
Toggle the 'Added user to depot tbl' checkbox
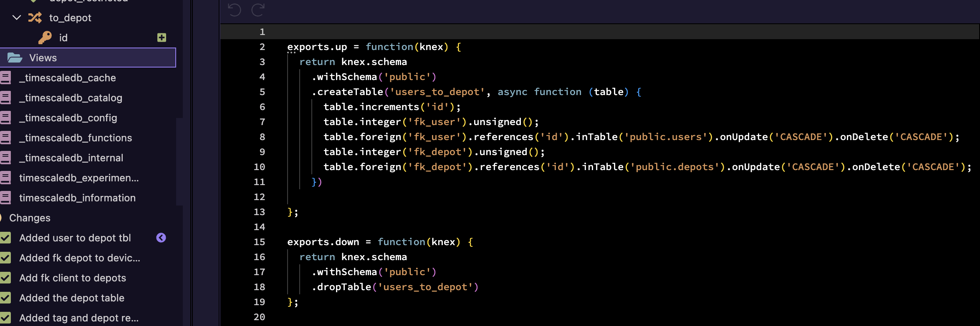[5, 238]
